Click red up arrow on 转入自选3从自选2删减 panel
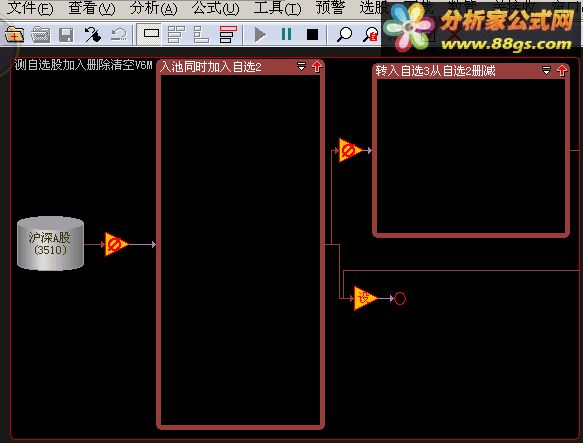583x443 pixels. 562,70
